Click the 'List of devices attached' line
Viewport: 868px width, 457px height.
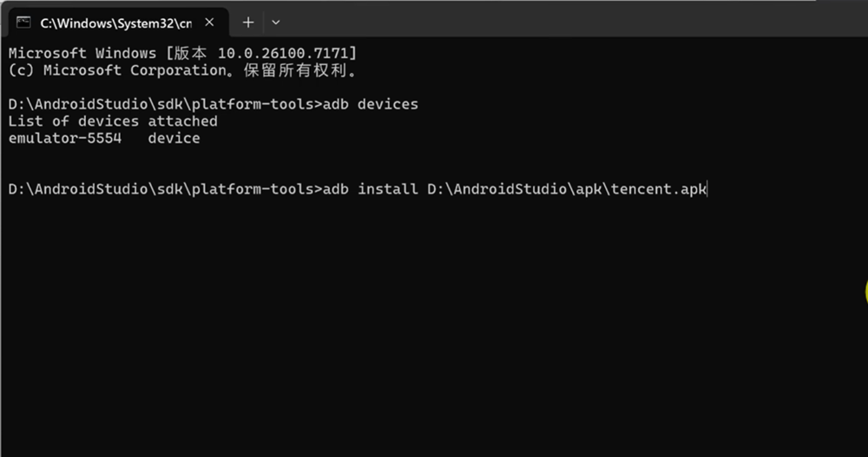(x=113, y=121)
